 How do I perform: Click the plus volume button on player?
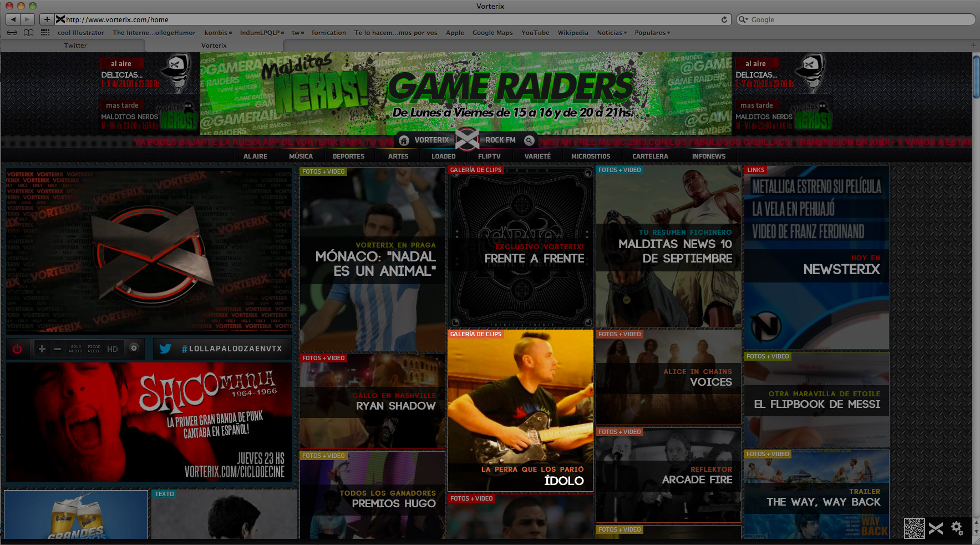point(42,349)
